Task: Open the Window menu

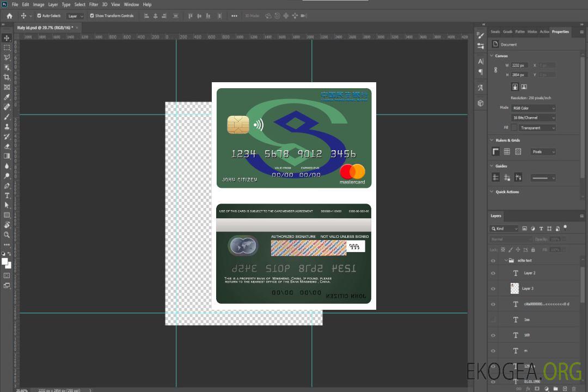Action: (x=131, y=4)
